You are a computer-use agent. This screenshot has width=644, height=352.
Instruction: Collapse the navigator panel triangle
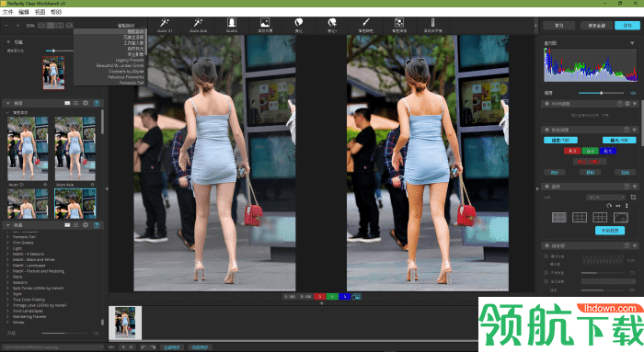(x=7, y=42)
